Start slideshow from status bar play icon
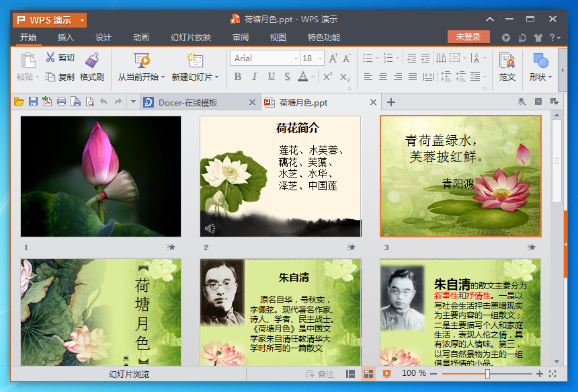 pos(386,374)
